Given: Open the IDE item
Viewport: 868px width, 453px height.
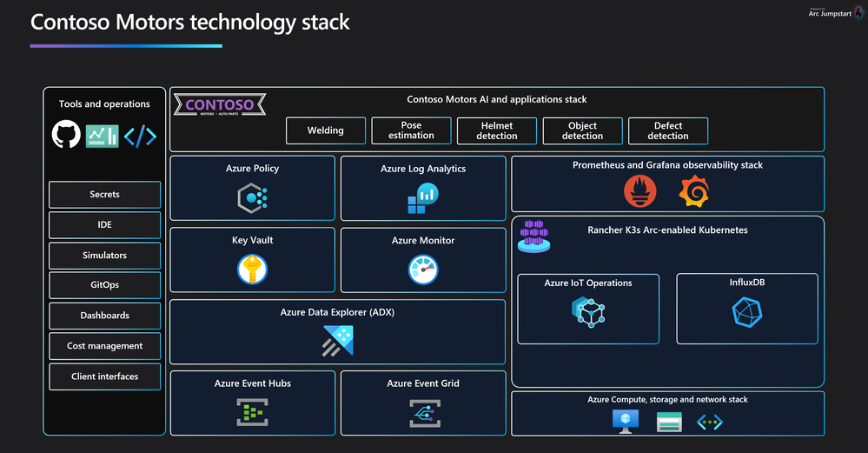Looking at the screenshot, I should click(x=104, y=225).
